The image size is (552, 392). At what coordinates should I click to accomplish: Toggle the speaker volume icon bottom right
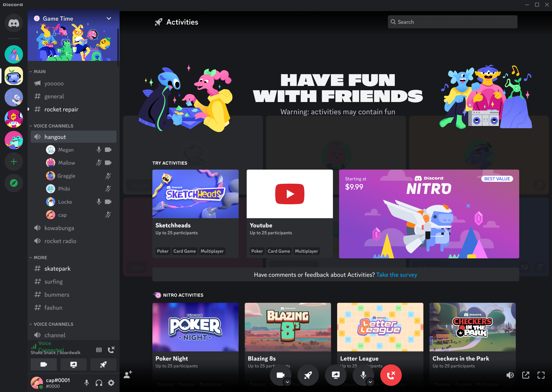510,375
